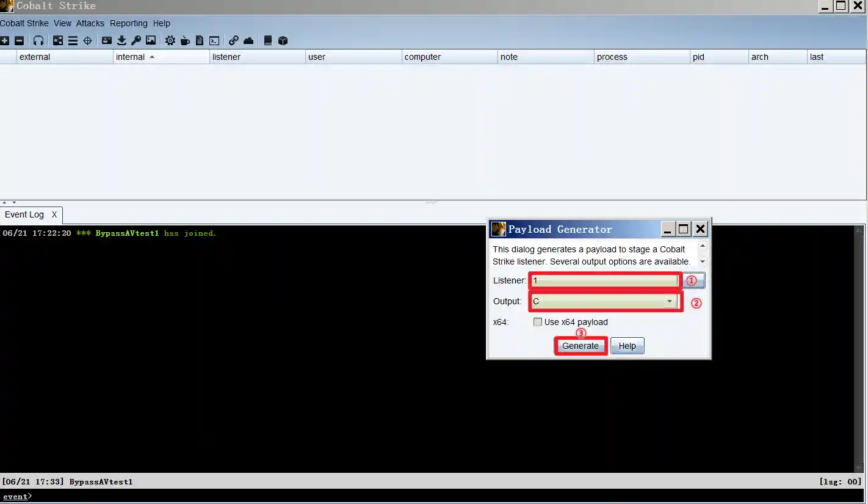The image size is (868, 504).
Task: Click the Help button in Payload Generator
Action: point(627,346)
